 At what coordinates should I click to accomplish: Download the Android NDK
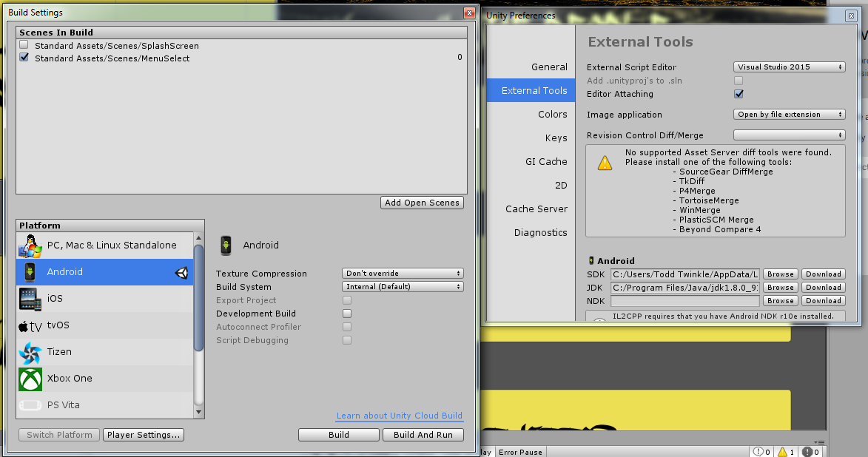click(823, 301)
